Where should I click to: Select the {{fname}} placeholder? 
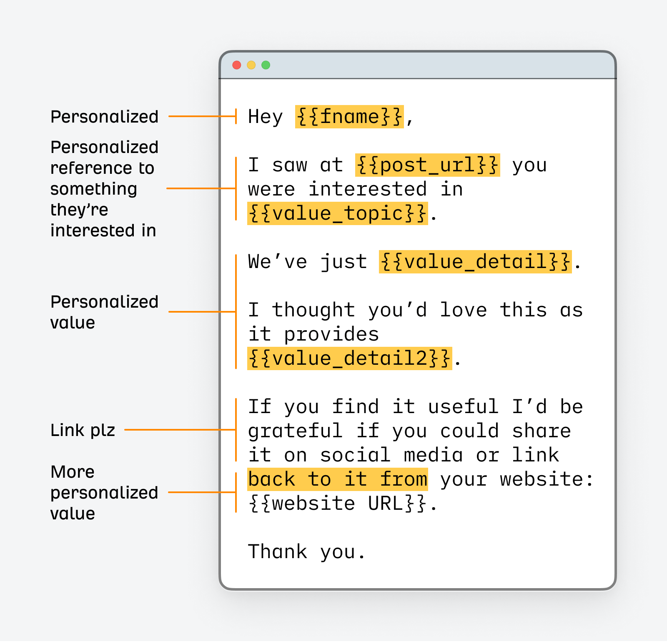coord(349,117)
